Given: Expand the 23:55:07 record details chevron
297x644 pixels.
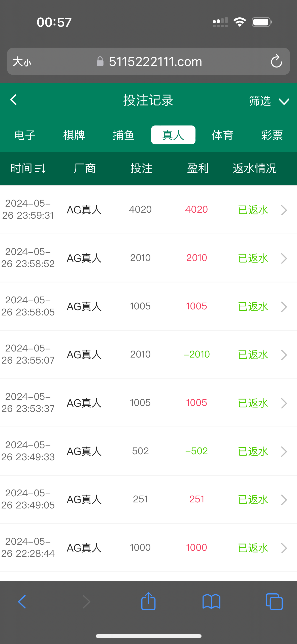Looking at the screenshot, I should (x=284, y=355).
